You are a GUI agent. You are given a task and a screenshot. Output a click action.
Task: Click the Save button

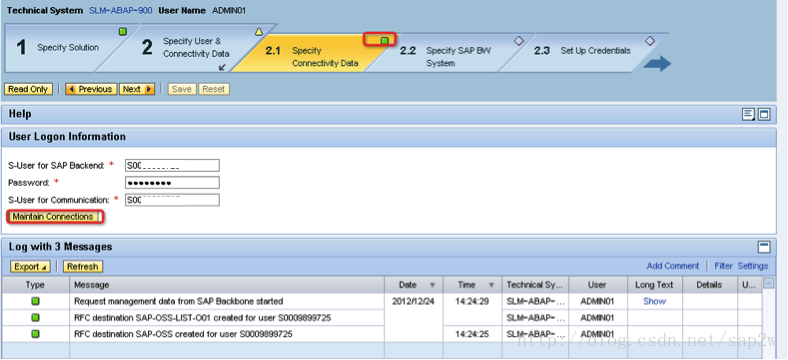pos(181,89)
